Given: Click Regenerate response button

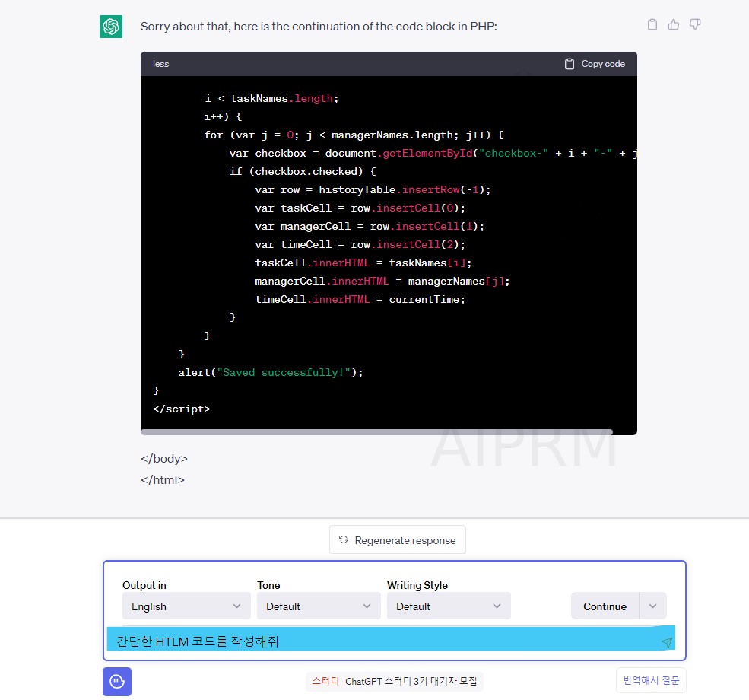Looking at the screenshot, I should coord(398,540).
